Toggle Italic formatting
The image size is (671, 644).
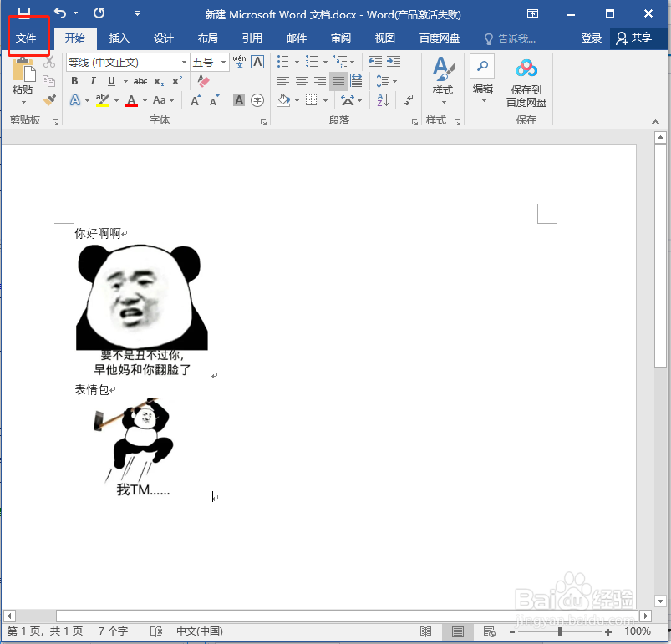pyautogui.click(x=93, y=81)
